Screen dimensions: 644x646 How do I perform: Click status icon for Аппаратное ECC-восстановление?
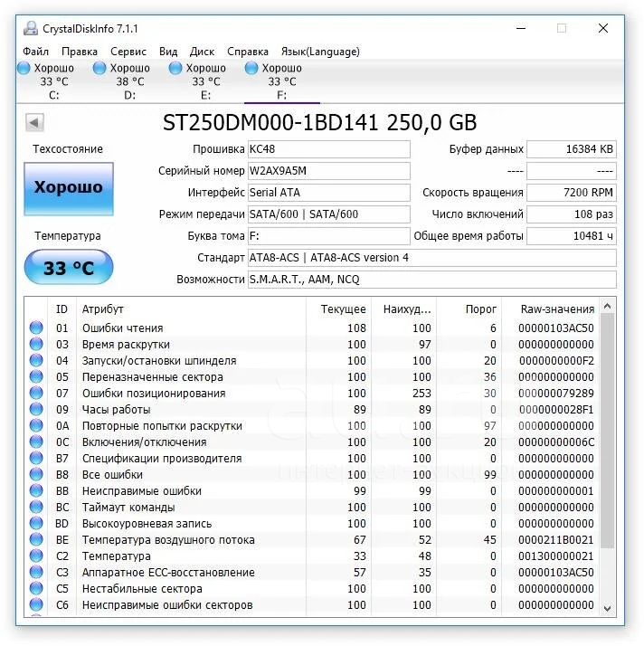(x=36, y=572)
